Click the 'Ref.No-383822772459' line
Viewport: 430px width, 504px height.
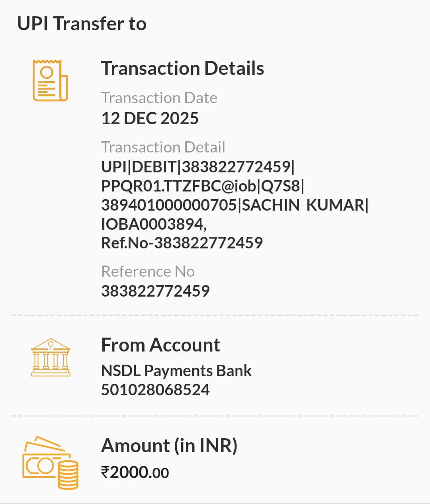(x=182, y=243)
